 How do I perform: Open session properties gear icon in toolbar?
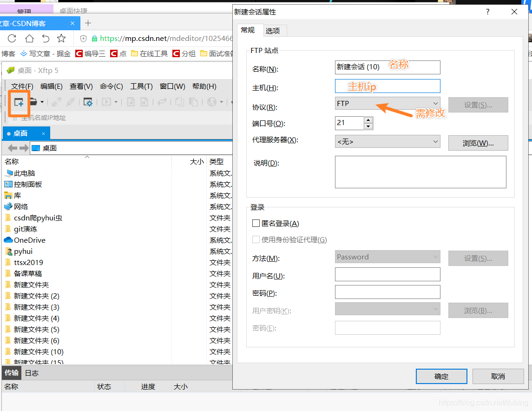coord(87,102)
